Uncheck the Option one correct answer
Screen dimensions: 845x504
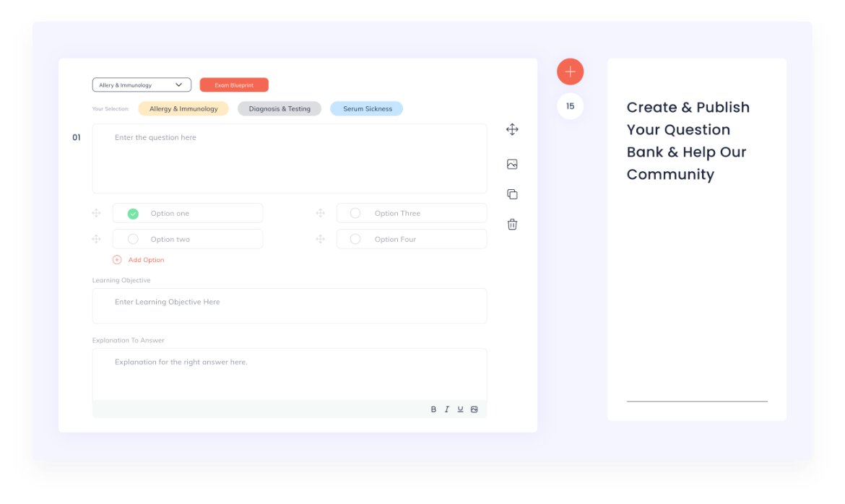tap(133, 214)
